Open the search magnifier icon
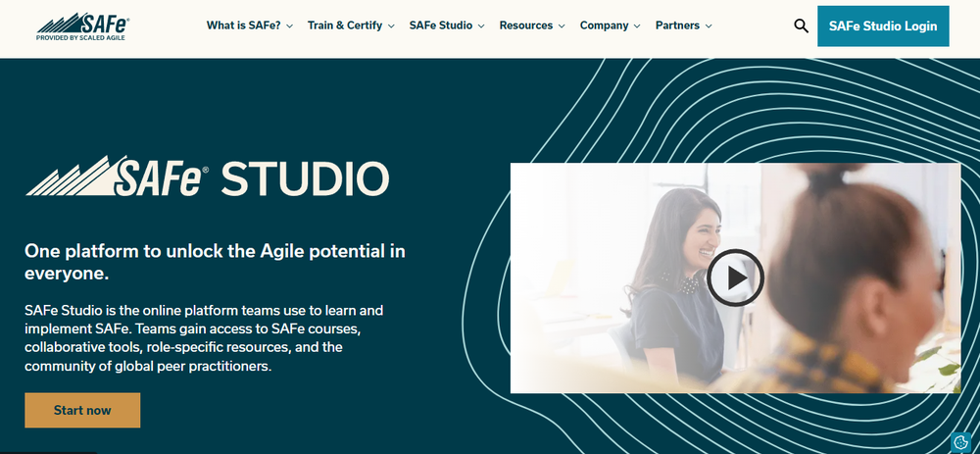The width and height of the screenshot is (980, 454). point(801,25)
